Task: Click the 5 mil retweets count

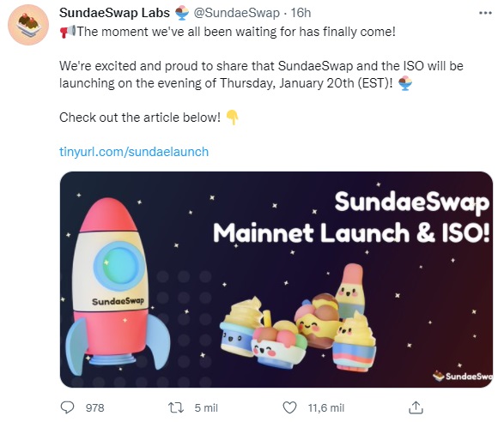Action: point(206,408)
